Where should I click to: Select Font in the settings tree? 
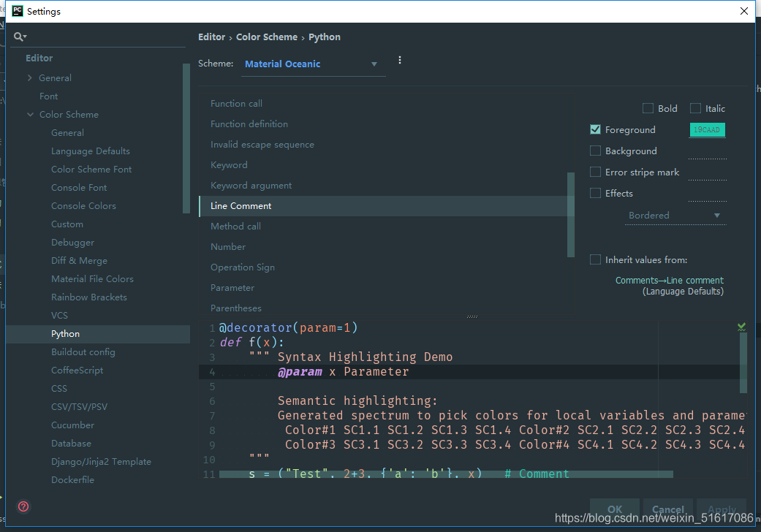point(48,96)
